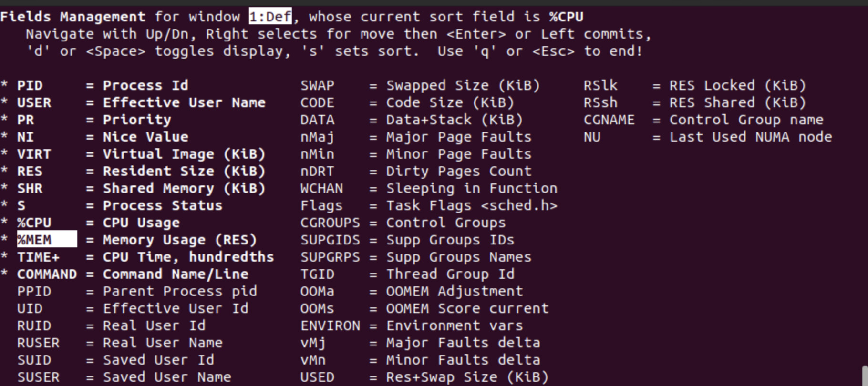Click the NU Last Used NUMA node field

pyautogui.click(x=592, y=137)
